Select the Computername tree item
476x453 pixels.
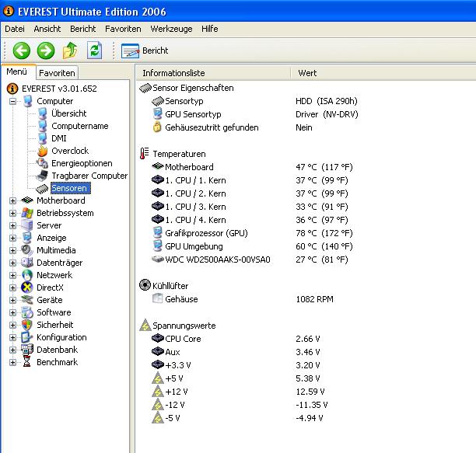click(x=80, y=126)
